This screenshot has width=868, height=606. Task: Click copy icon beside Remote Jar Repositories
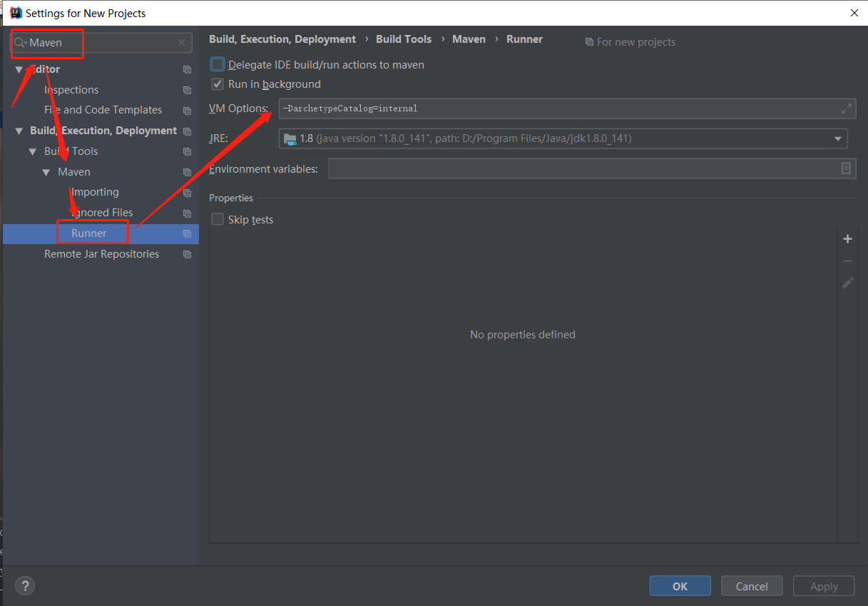click(x=187, y=255)
